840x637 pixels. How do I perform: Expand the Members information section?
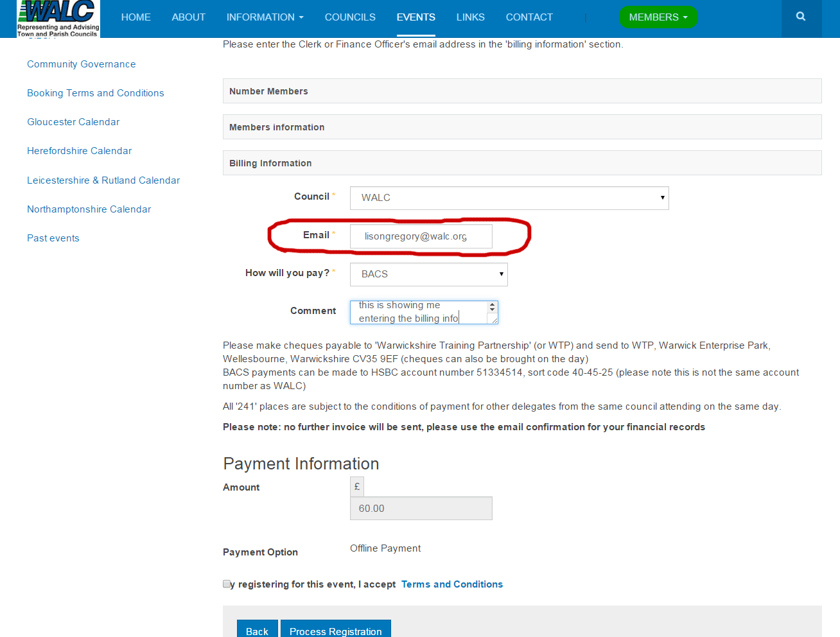tap(521, 127)
